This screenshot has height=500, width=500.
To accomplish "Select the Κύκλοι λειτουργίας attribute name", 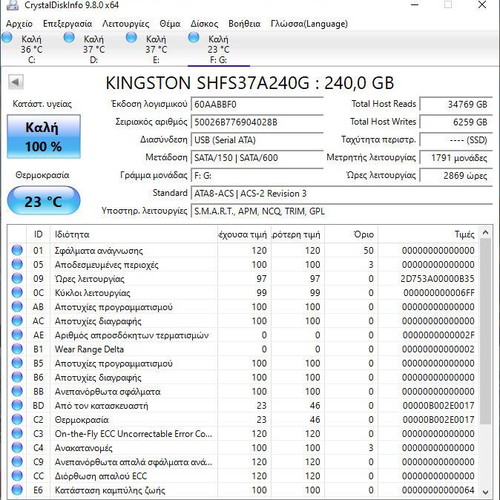I will (x=92, y=293).
